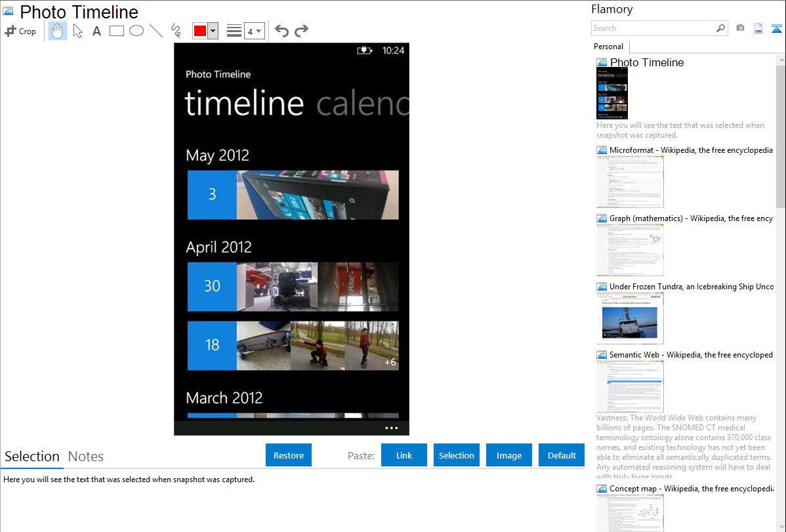786x532 pixels.
Task: Open the line width dropdown showing 4
Action: (x=254, y=31)
